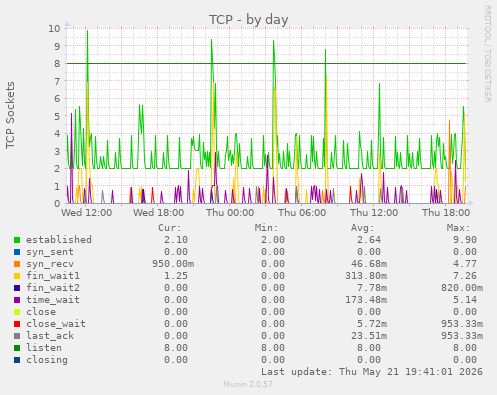Click the 'Wed 12:00' x-axis label
The width and height of the screenshot is (497, 395).
pyautogui.click(x=87, y=213)
